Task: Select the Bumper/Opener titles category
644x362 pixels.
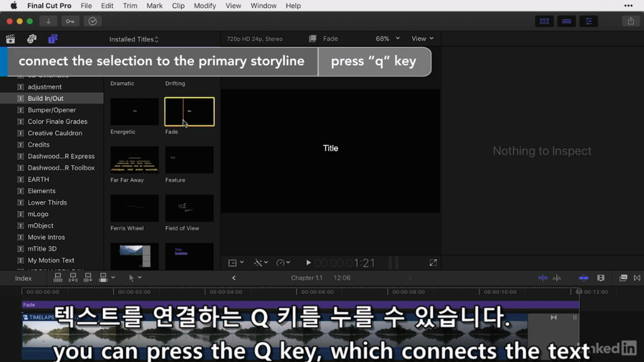Action: pyautogui.click(x=52, y=110)
